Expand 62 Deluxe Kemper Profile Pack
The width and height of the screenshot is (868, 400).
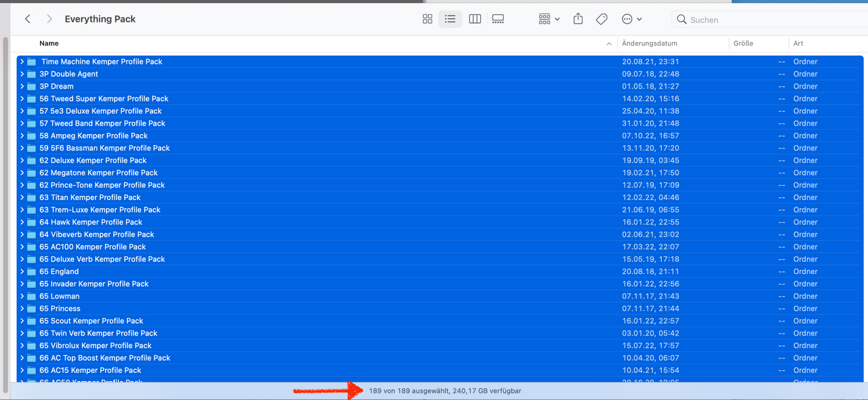tap(22, 161)
